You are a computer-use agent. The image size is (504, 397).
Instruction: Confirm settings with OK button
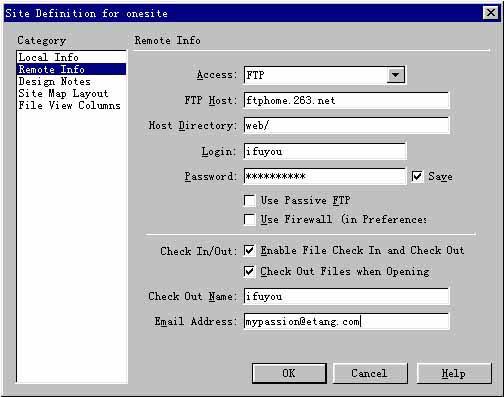click(289, 373)
